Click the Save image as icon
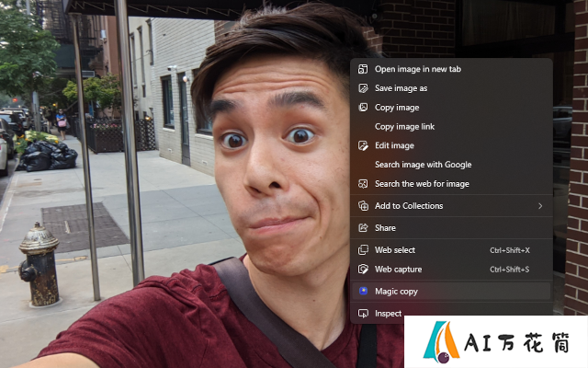This screenshot has width=588, height=368. coord(363,88)
